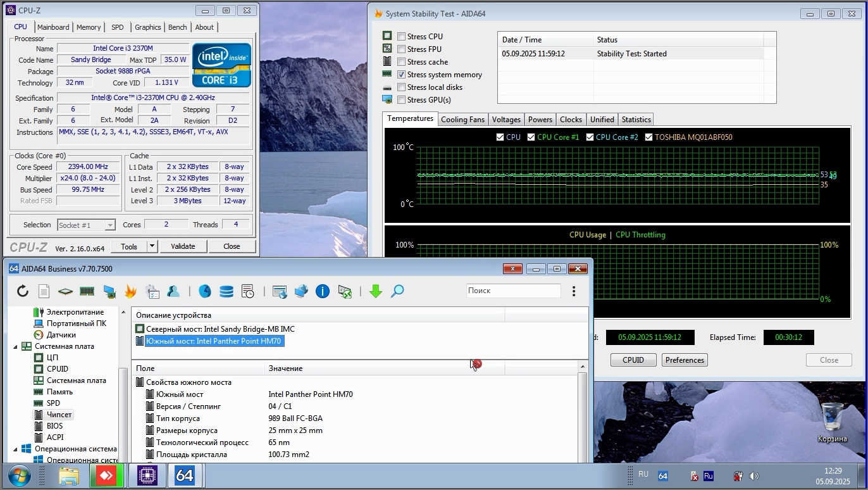Click the Значение column header
The height and width of the screenshot is (490, 868).
pyautogui.click(x=385, y=368)
